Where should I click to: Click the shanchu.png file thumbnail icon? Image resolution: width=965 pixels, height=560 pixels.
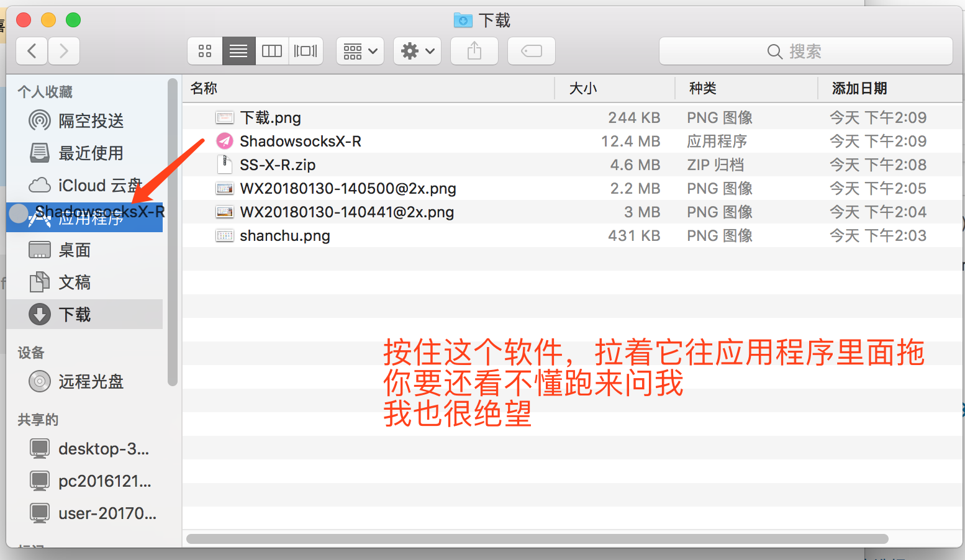pos(224,235)
